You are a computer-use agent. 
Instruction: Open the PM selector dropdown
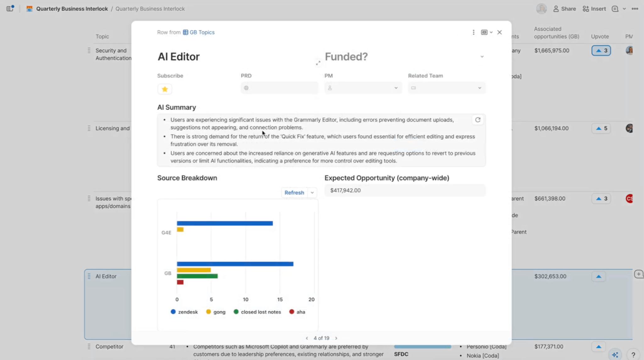(396, 88)
